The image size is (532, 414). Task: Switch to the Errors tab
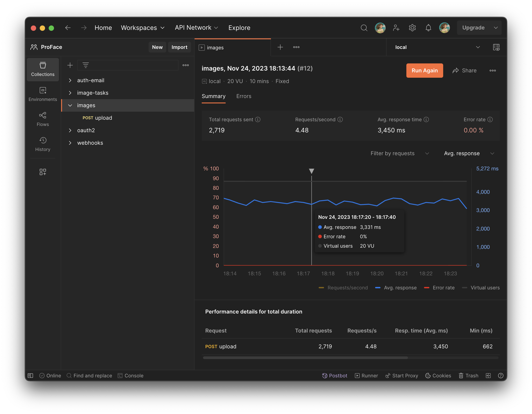[x=244, y=96]
